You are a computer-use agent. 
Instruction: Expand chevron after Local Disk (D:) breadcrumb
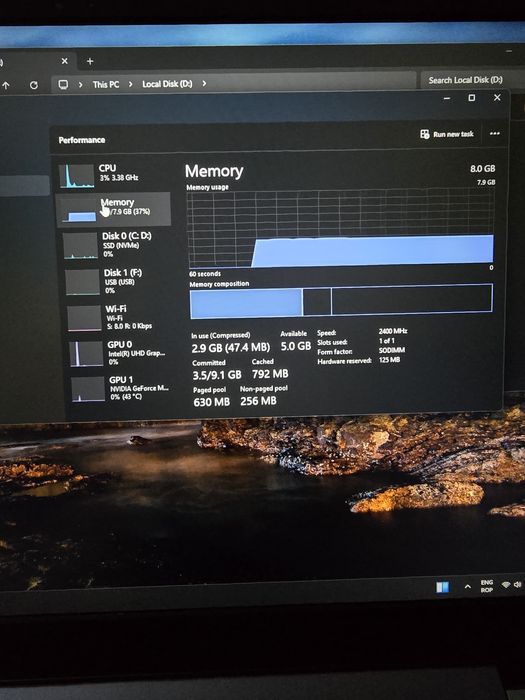click(204, 83)
